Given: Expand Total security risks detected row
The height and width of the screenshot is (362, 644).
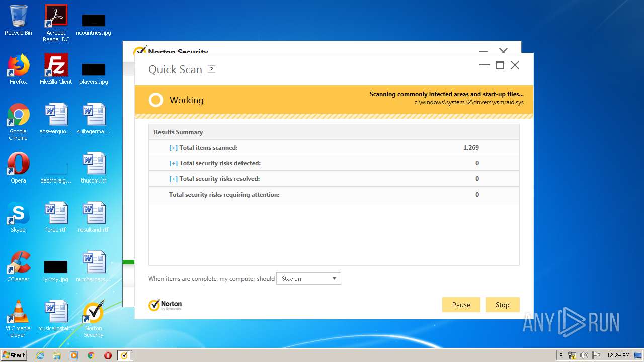Looking at the screenshot, I should 173,163.
